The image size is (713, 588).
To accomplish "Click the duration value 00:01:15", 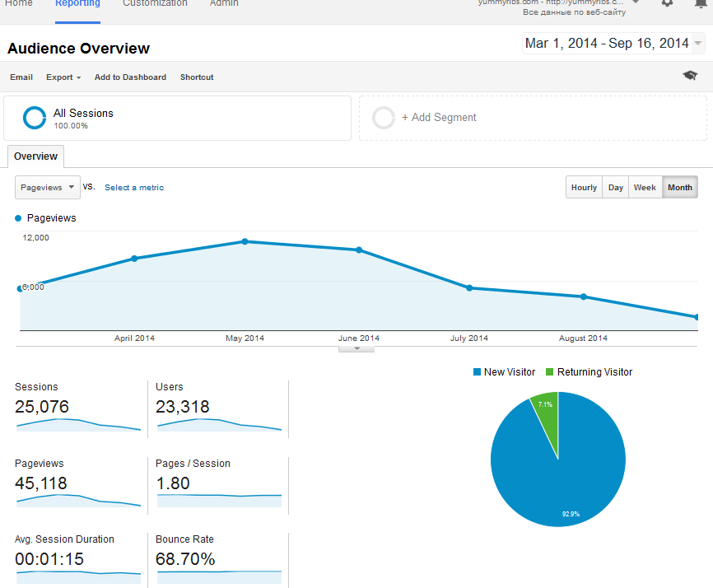I will 49,559.
